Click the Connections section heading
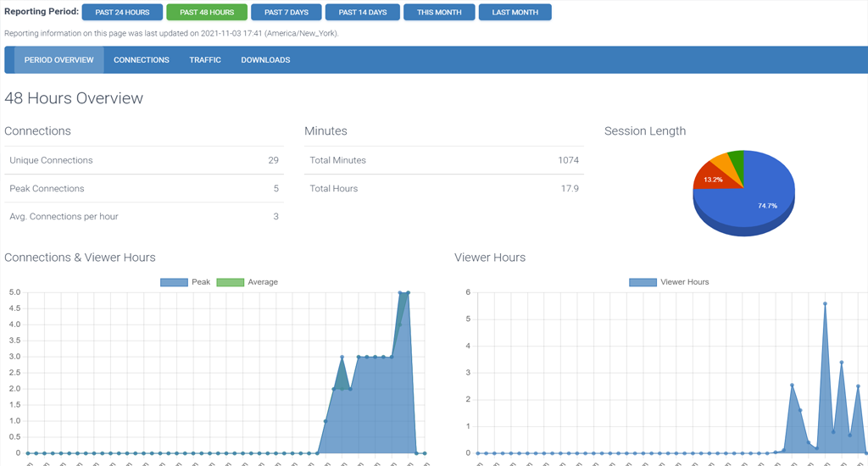868x466 pixels. (37, 131)
